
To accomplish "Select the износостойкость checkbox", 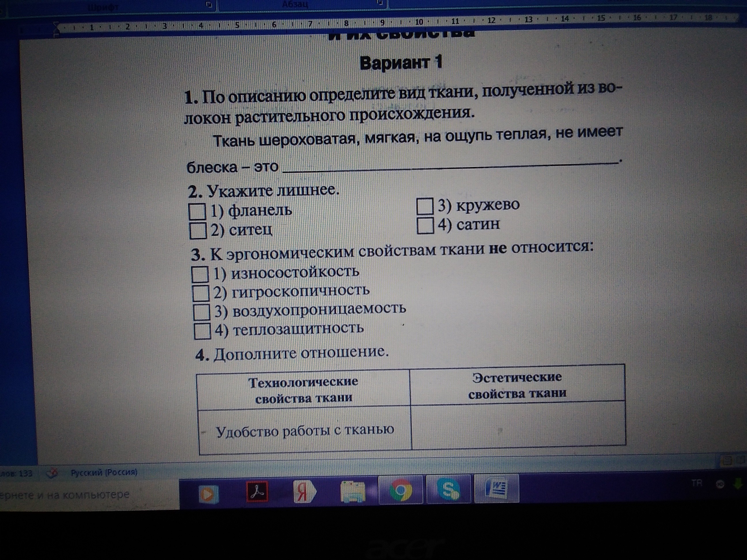I will [200, 275].
